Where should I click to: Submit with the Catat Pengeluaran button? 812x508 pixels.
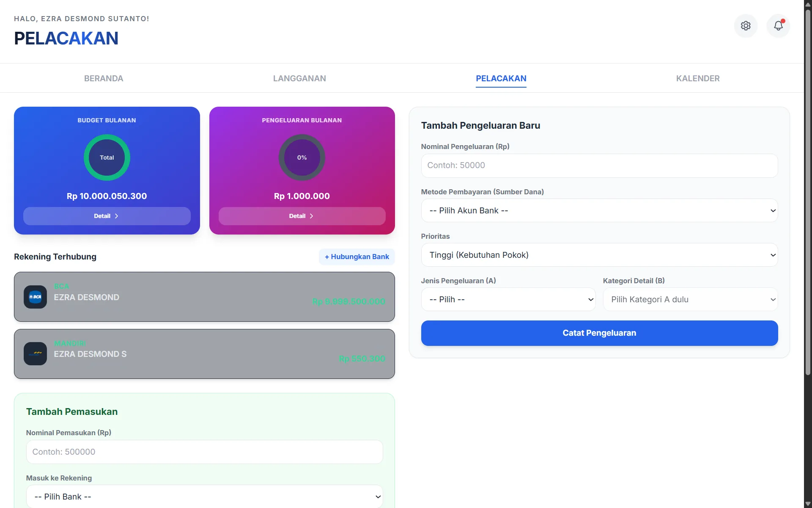[x=599, y=333]
